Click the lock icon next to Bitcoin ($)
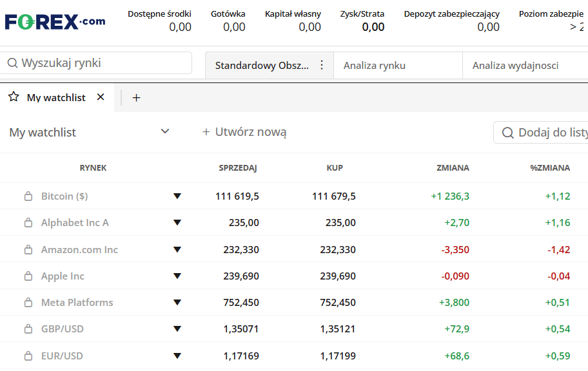588x371 pixels. coord(28,196)
